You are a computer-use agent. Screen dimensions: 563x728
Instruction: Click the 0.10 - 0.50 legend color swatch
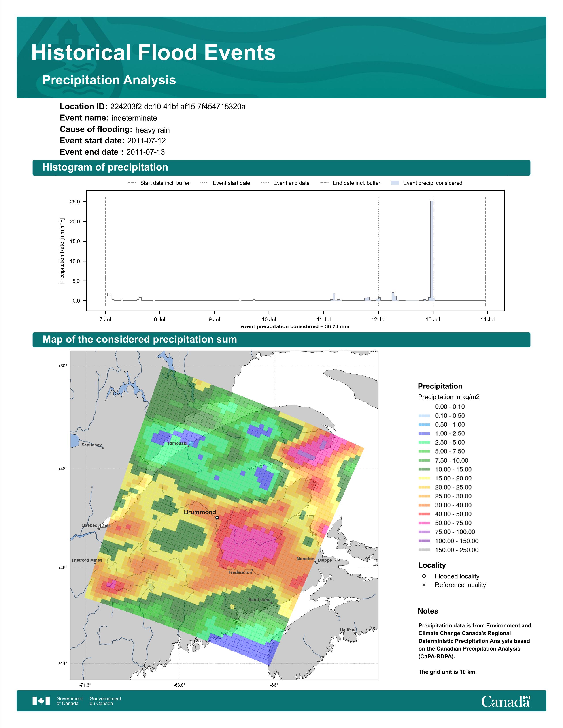pyautogui.click(x=424, y=416)
